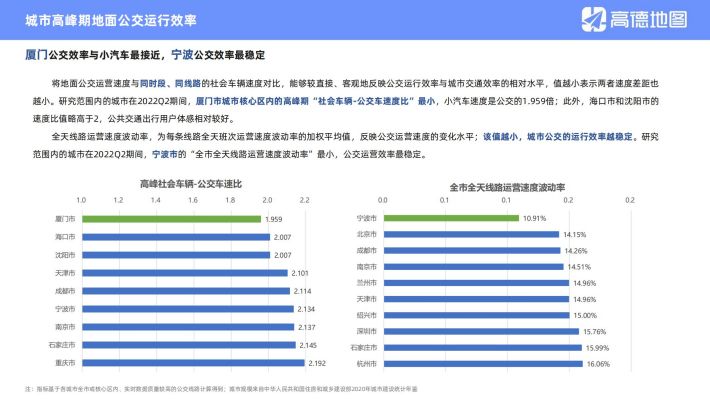Image resolution: width=710 pixels, height=399 pixels.
Task: Click the value label 16.06%
Action: [599, 364]
